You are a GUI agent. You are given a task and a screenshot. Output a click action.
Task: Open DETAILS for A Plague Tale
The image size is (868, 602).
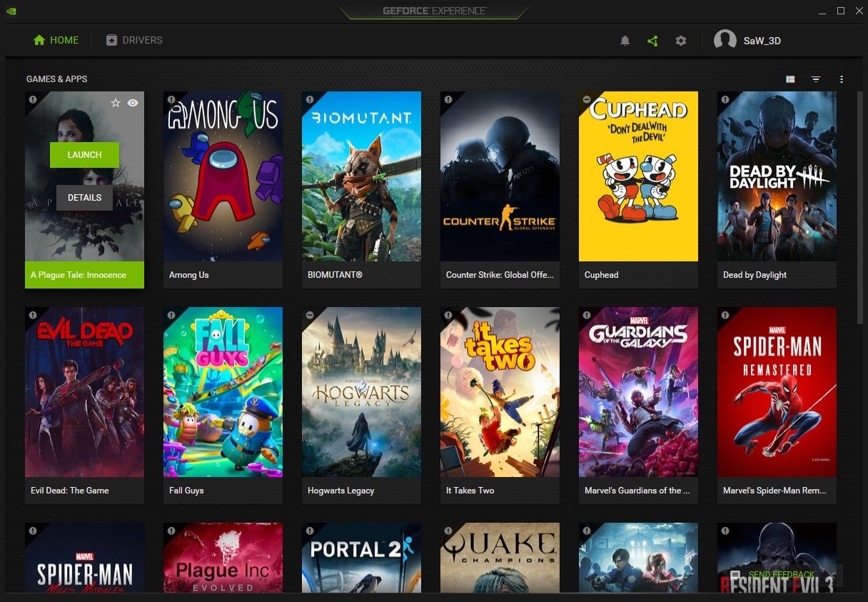pyautogui.click(x=84, y=197)
